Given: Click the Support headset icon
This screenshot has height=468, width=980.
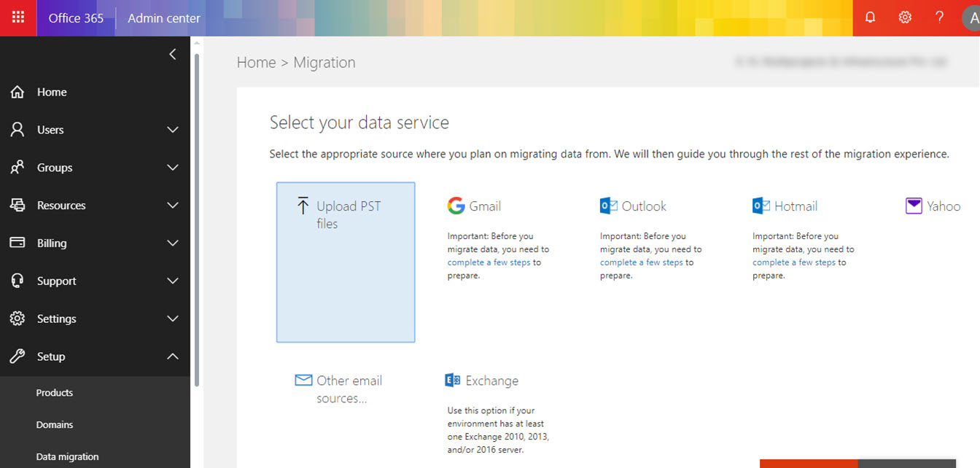Looking at the screenshot, I should tap(17, 281).
